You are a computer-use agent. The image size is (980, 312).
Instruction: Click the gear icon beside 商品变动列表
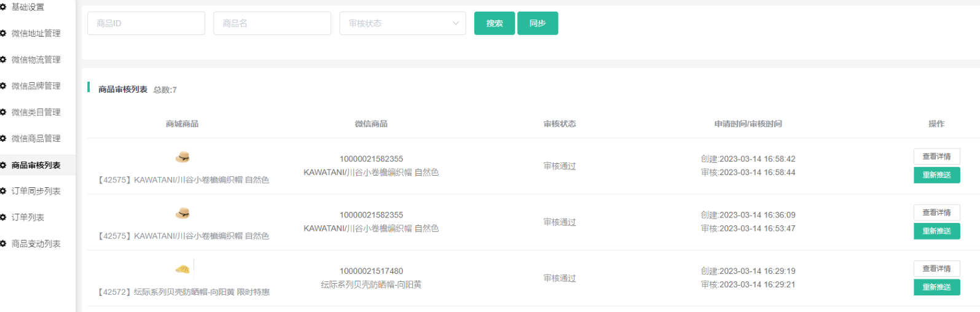[3, 244]
